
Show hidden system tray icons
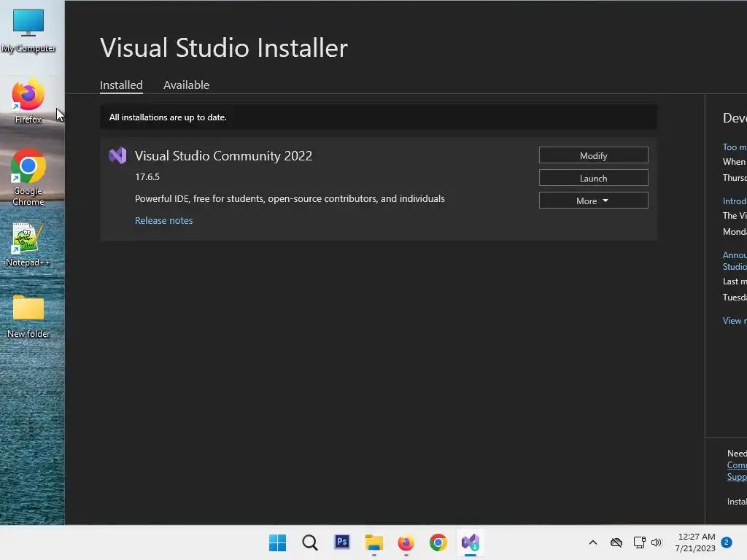pos(592,542)
